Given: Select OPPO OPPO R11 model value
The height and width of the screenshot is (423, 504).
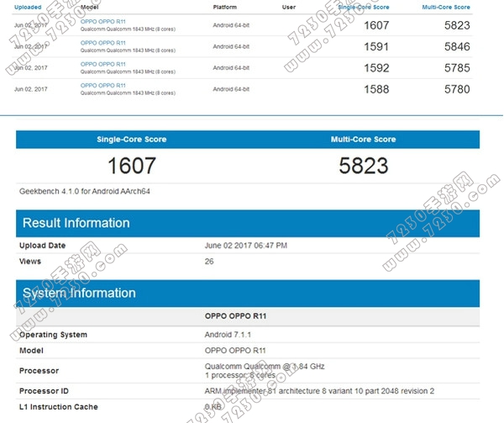Looking at the screenshot, I should point(235,351).
